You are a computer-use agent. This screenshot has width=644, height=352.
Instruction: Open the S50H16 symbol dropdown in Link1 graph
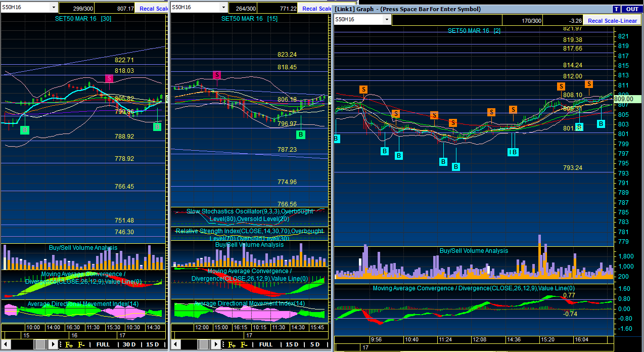coord(387,20)
